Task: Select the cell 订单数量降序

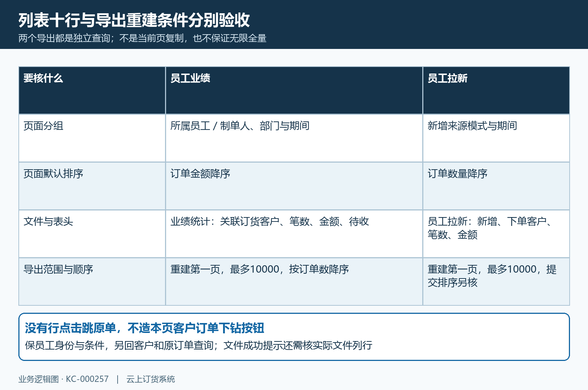Action: [x=496, y=186]
